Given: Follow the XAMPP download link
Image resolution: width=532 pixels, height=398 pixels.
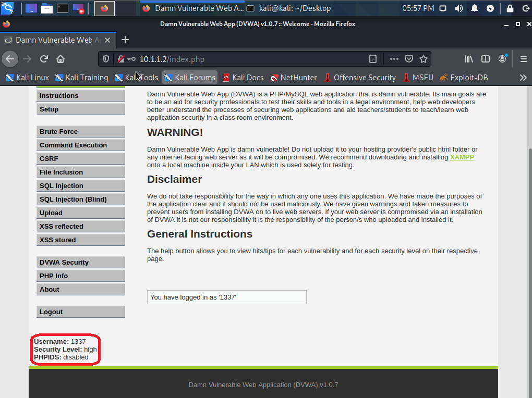Looking at the screenshot, I should [462, 157].
